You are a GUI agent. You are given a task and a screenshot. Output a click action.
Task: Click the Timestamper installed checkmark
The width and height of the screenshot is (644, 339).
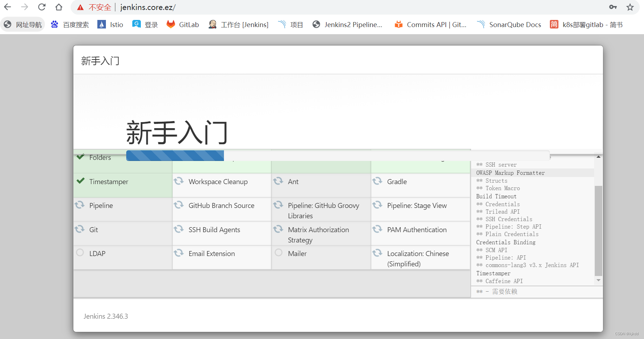coord(81,181)
